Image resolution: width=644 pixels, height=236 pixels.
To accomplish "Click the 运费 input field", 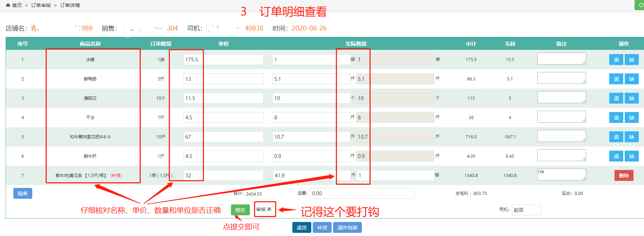I will [x=362, y=194].
